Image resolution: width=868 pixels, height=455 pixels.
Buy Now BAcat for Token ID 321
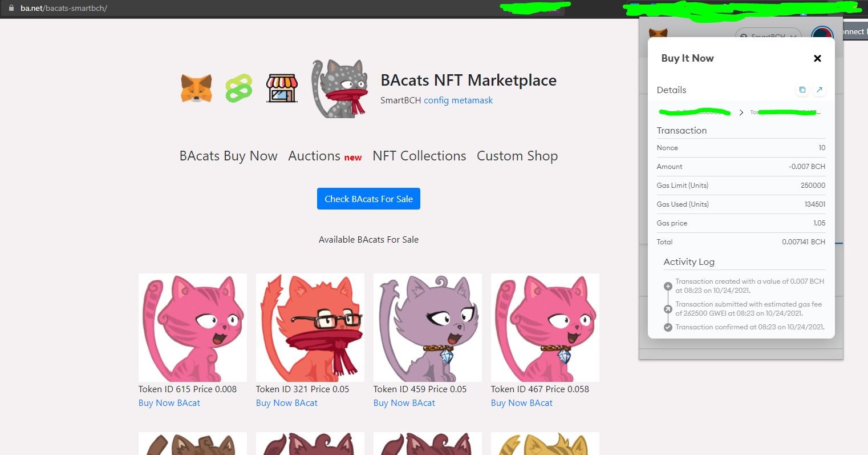(287, 403)
